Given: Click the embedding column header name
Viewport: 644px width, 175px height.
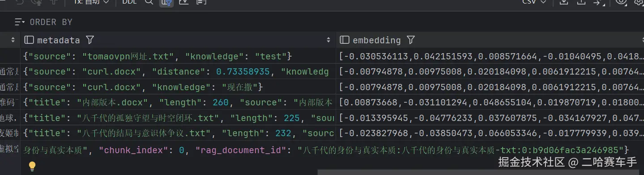Looking at the screenshot, I should 377,40.
